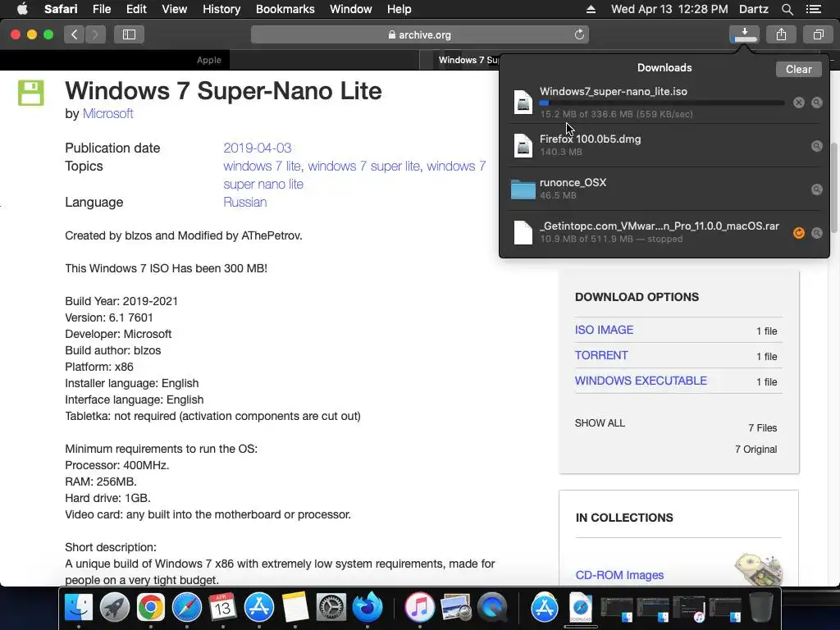Click '7 Original' files text
This screenshot has width=840, height=630.
(756, 450)
